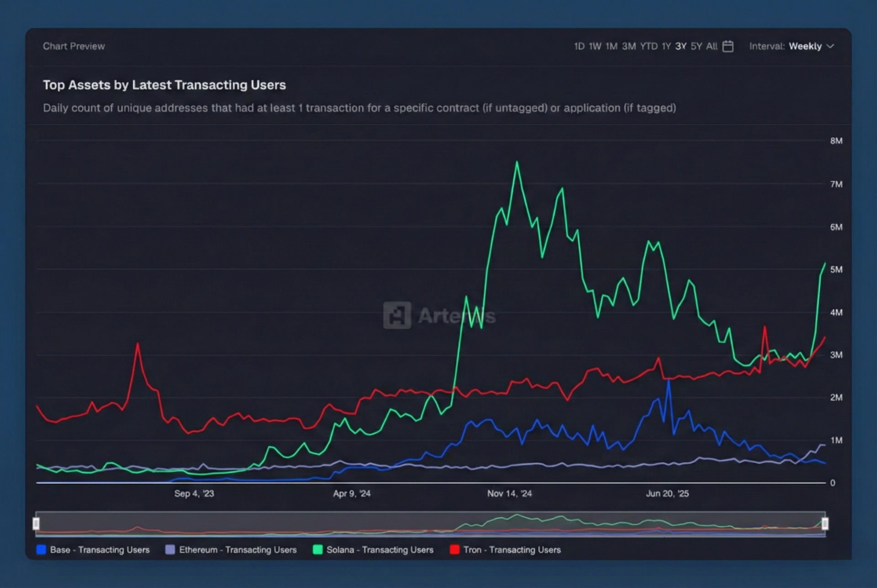This screenshot has width=877, height=588.
Task: Open the Interval Weekly dropdown
Action: coord(804,47)
